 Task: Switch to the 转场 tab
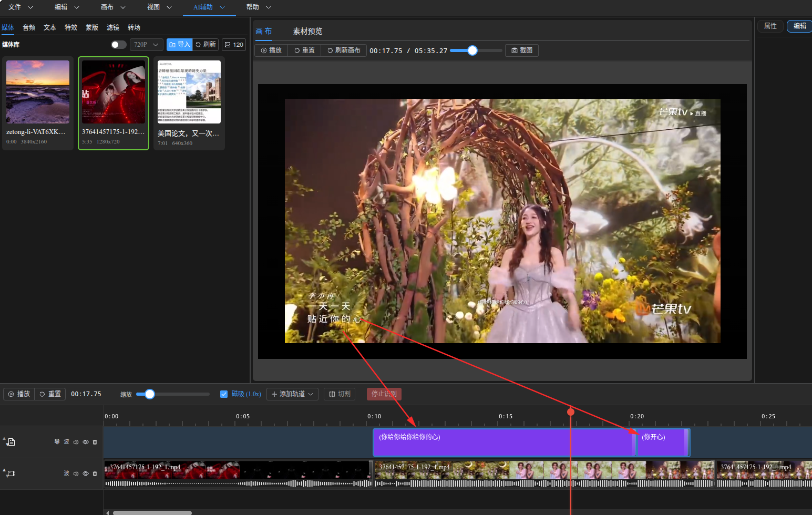coord(134,27)
